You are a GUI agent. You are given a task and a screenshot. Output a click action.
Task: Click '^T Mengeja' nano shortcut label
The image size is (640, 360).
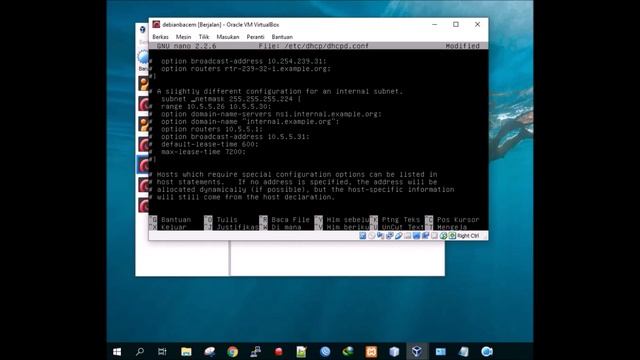pyautogui.click(x=446, y=227)
